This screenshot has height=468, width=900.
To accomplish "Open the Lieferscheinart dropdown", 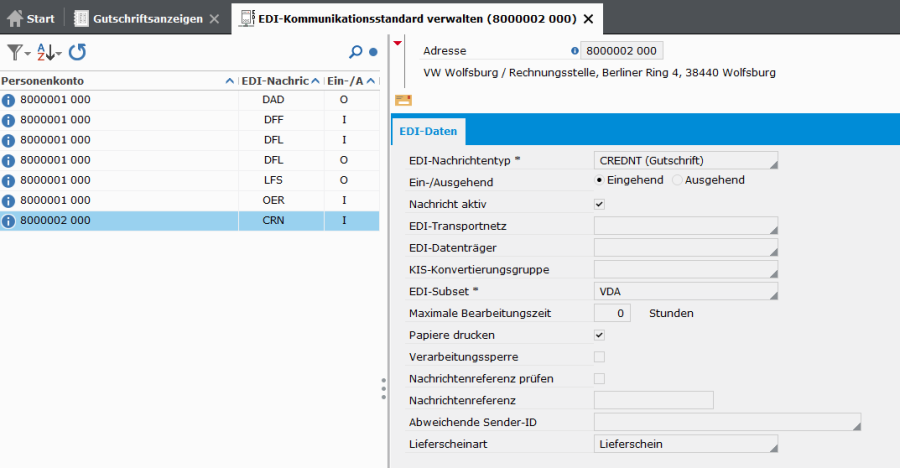I will coord(685,444).
